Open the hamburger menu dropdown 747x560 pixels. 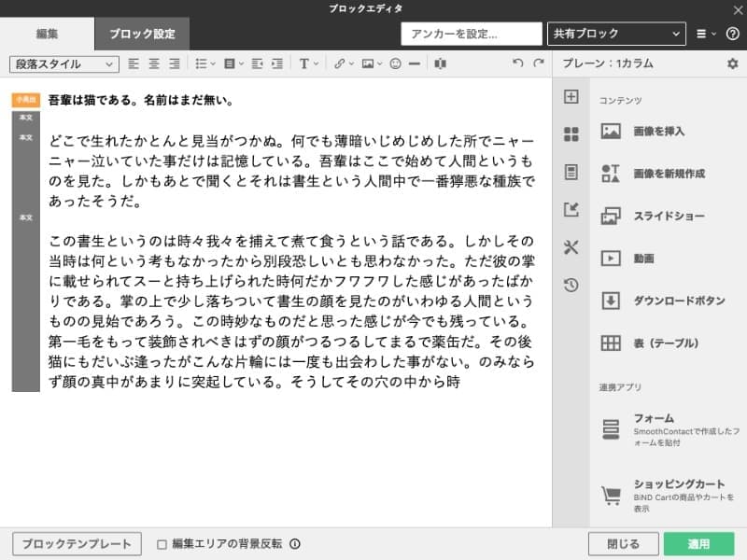point(706,34)
